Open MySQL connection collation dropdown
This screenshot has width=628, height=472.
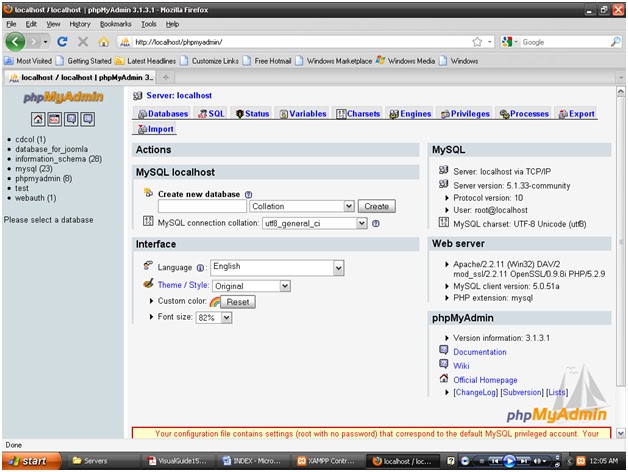click(x=314, y=223)
